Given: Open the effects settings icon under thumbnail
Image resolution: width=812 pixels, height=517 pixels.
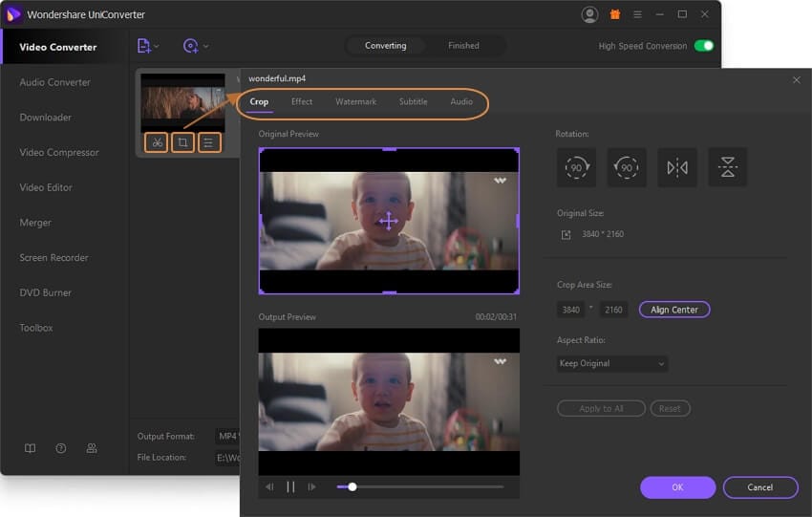Looking at the screenshot, I should coord(209,142).
